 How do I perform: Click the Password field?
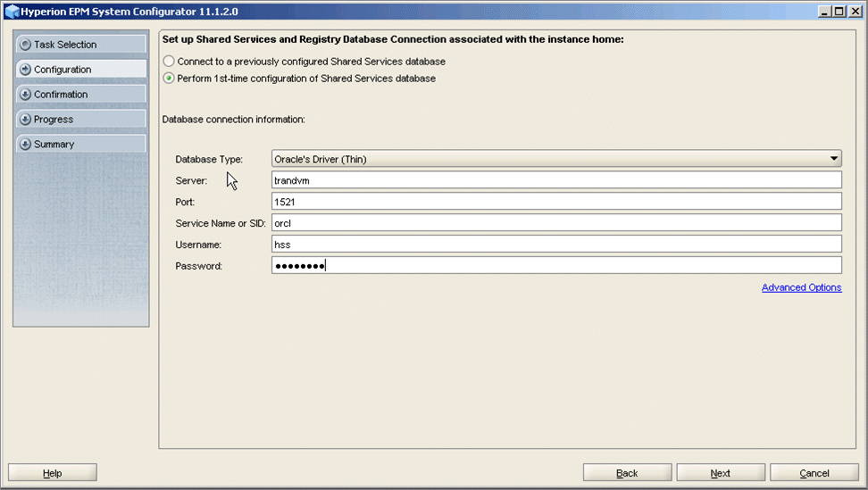(556, 265)
